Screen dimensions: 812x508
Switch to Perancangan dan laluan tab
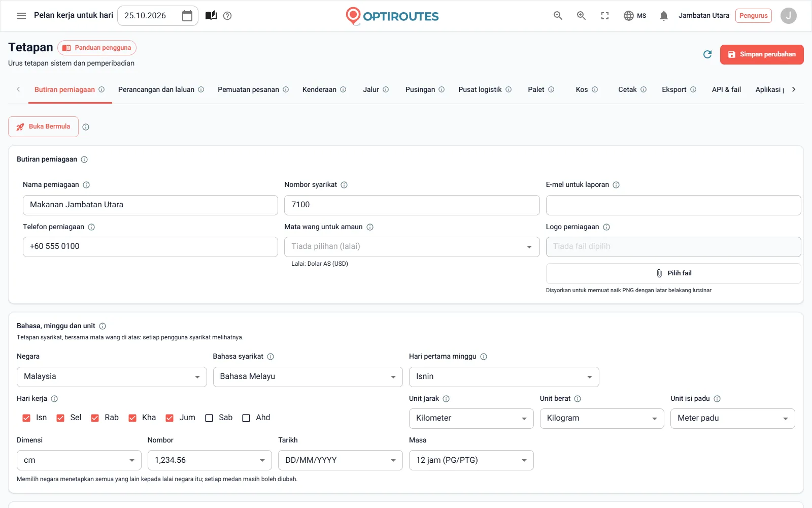click(161, 90)
